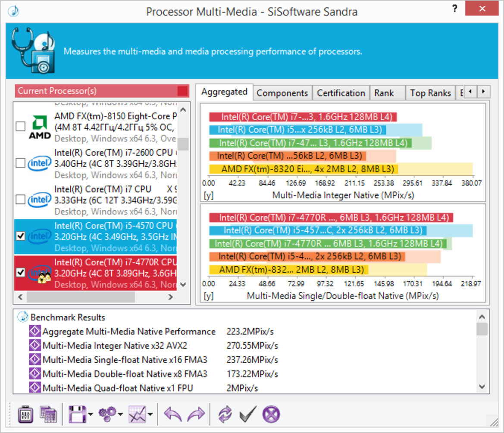
Task: Click the Aggregate Multi-Media Native Performance icon
Action: [35, 331]
